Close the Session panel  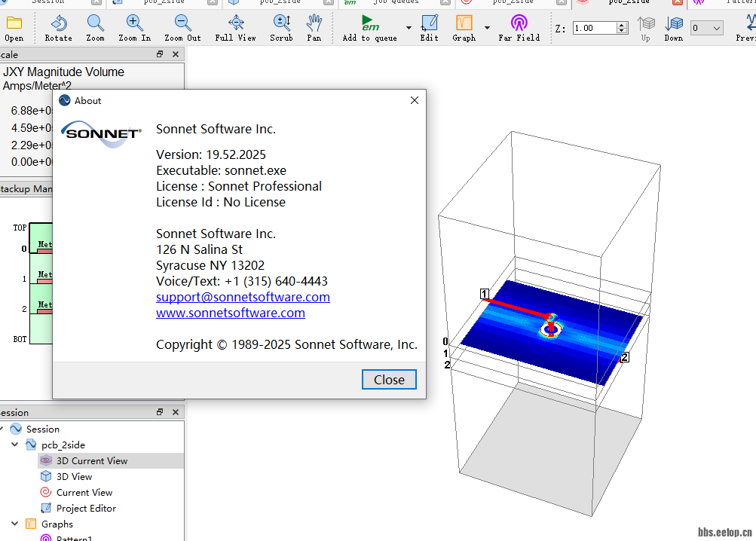(176, 411)
